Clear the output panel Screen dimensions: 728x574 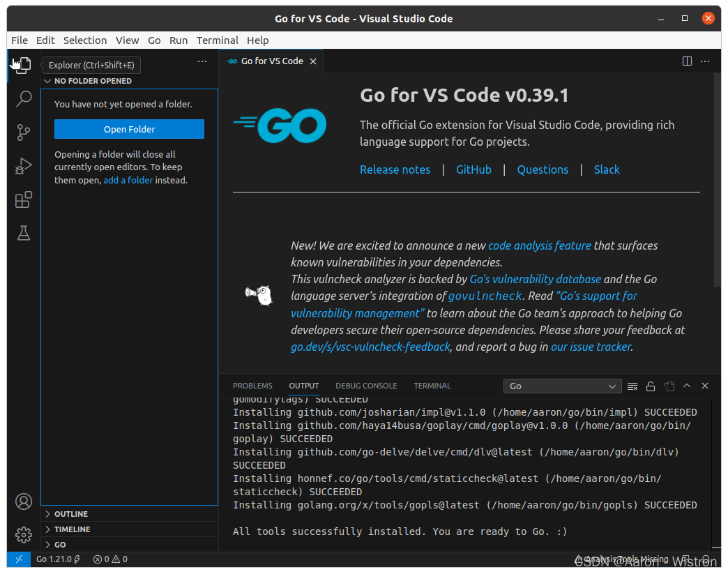[632, 386]
